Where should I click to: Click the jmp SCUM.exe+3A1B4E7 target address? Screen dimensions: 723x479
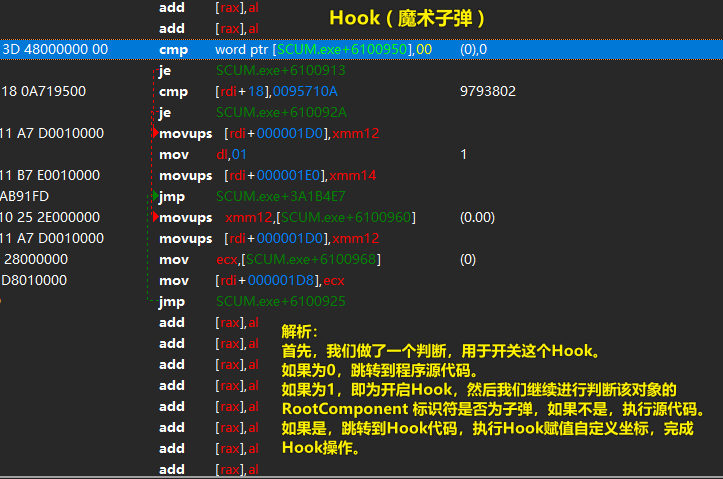(x=281, y=196)
